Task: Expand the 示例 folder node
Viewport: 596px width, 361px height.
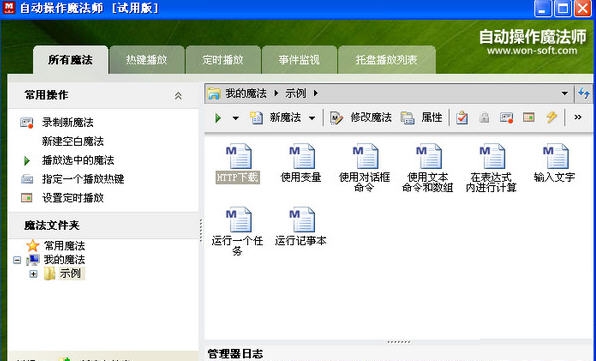Action: coord(33,274)
